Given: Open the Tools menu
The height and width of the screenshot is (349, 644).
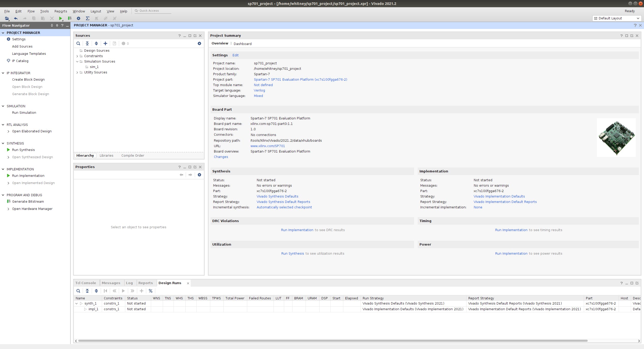Looking at the screenshot, I should (x=44, y=11).
